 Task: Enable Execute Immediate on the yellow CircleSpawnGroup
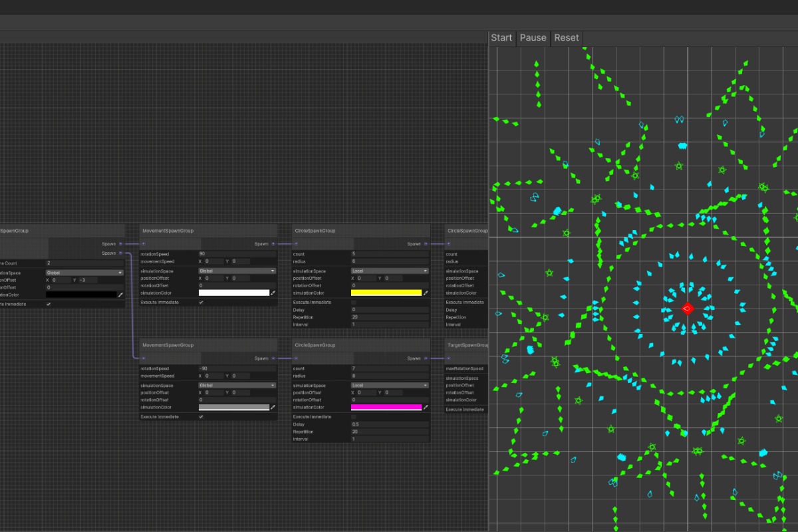coord(353,302)
